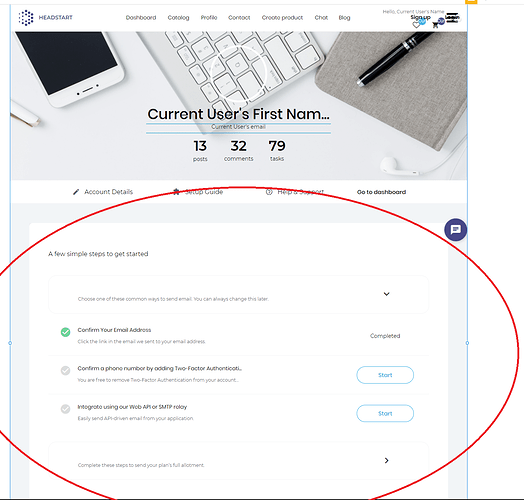Screen dimensions: 524x500
Task: Start the Web API integration step
Action: [x=385, y=413]
